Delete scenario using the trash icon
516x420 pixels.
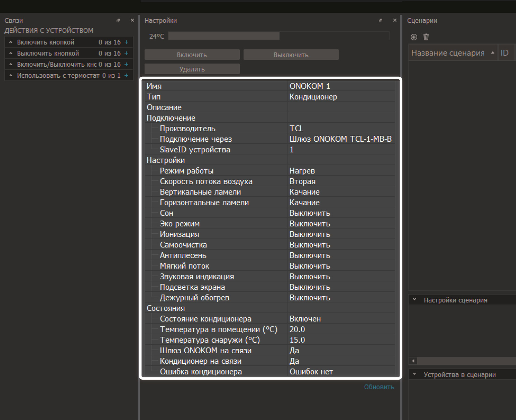point(426,37)
